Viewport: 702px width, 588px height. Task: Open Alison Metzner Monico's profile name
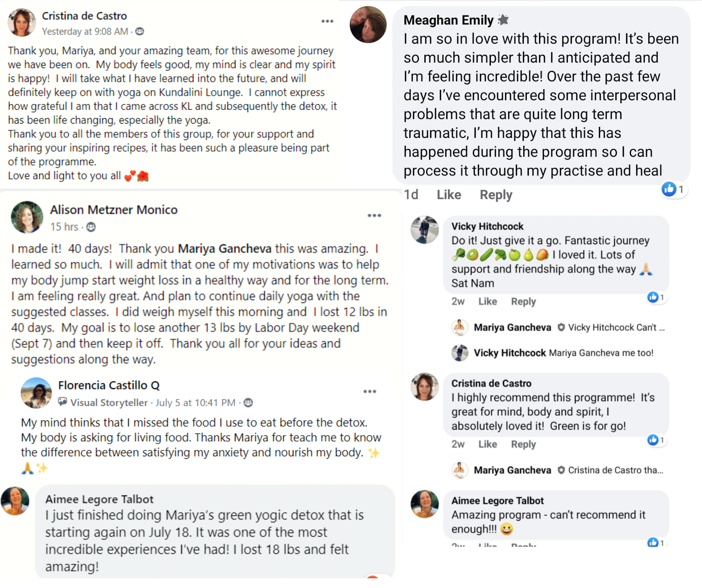tap(114, 210)
